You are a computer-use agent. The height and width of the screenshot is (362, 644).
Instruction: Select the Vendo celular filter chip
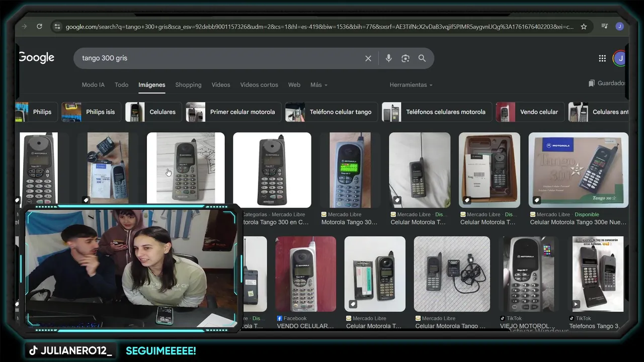point(530,112)
